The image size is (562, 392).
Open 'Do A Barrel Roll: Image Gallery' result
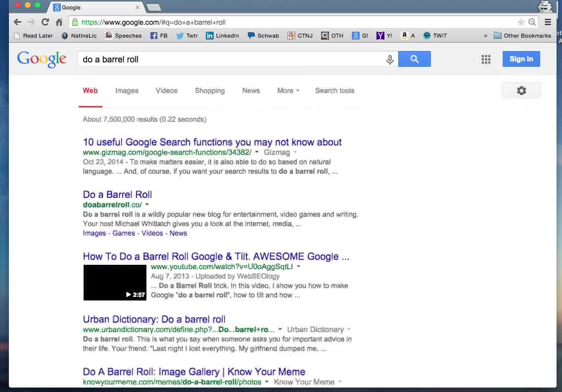[194, 372]
